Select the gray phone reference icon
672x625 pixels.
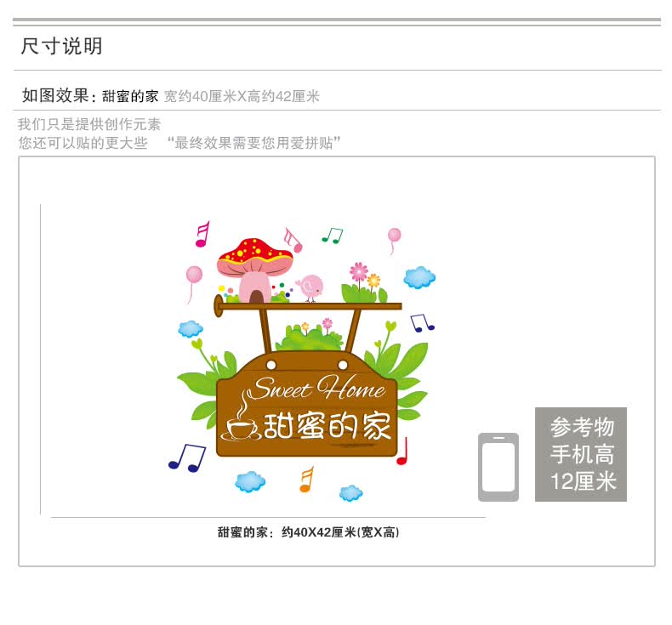498,467
